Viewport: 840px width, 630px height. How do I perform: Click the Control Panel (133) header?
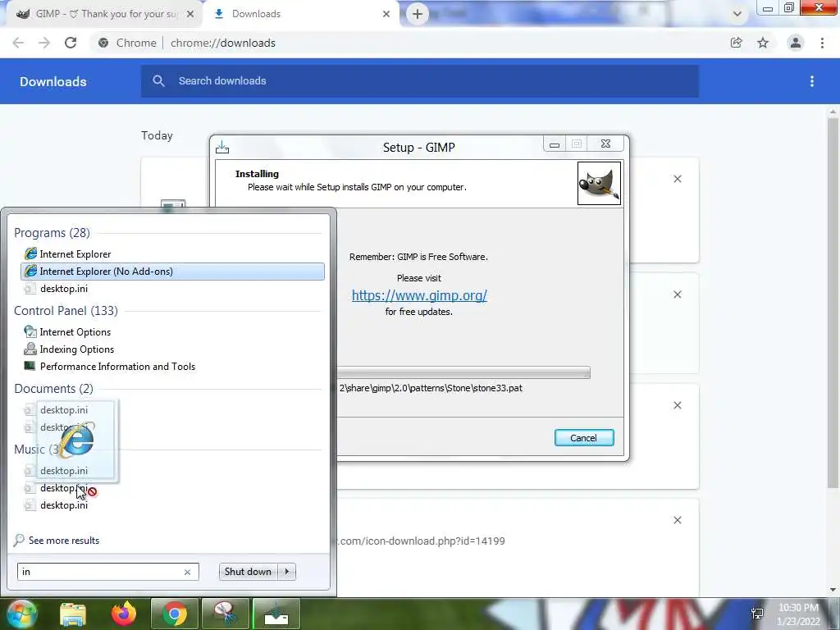(66, 311)
